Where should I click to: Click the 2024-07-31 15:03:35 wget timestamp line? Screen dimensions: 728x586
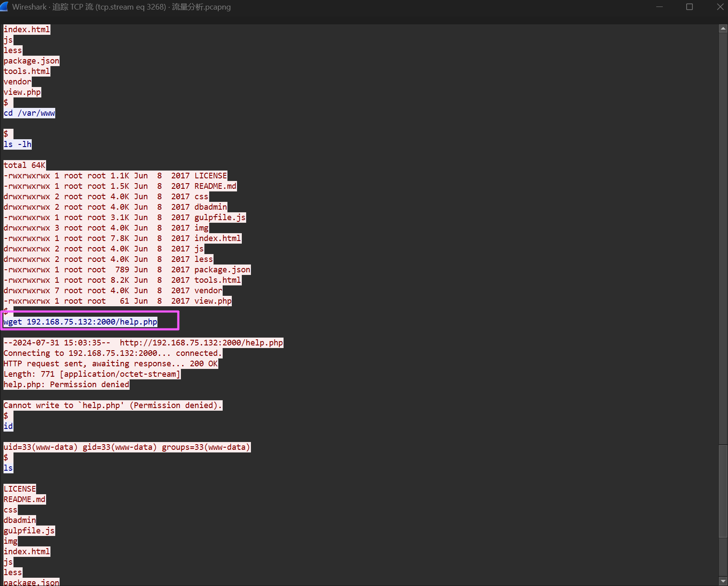[144, 343]
